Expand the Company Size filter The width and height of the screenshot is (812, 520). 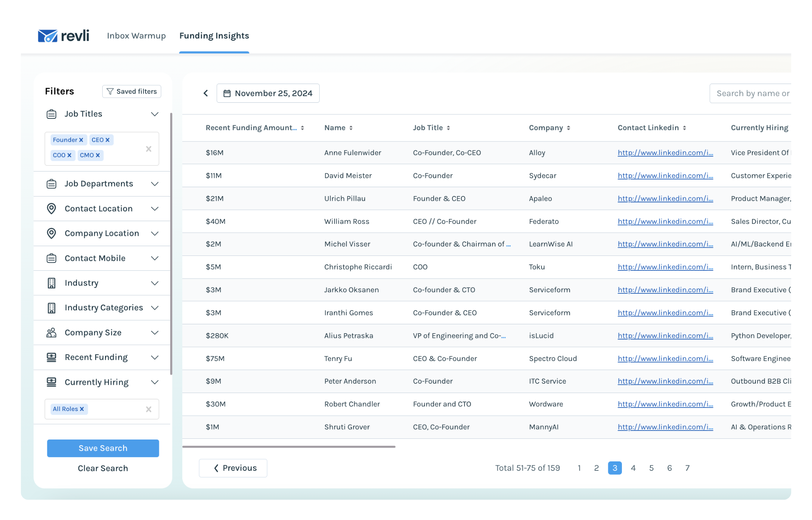155,332
